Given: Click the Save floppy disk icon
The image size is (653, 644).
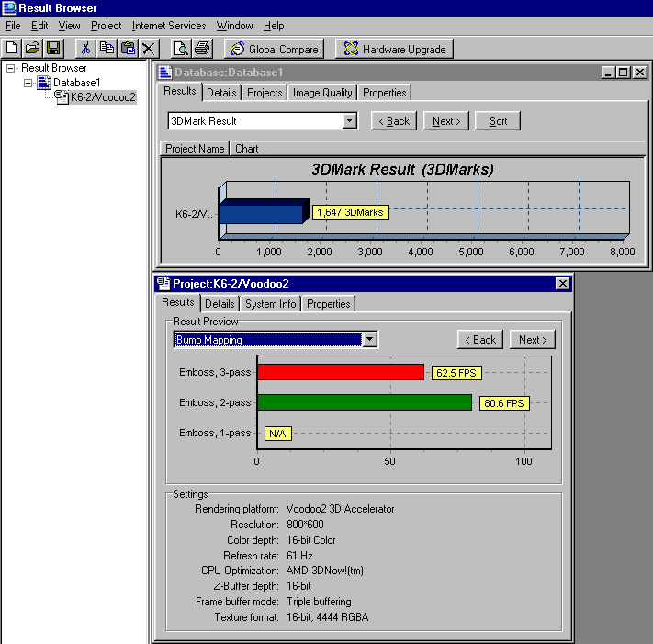Looking at the screenshot, I should click(x=53, y=49).
